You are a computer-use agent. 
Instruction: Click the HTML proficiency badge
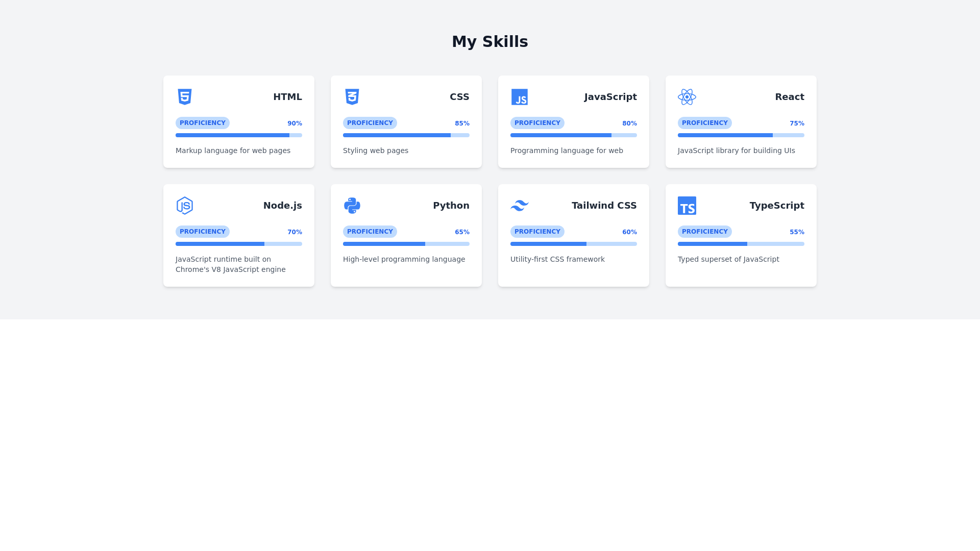click(202, 122)
